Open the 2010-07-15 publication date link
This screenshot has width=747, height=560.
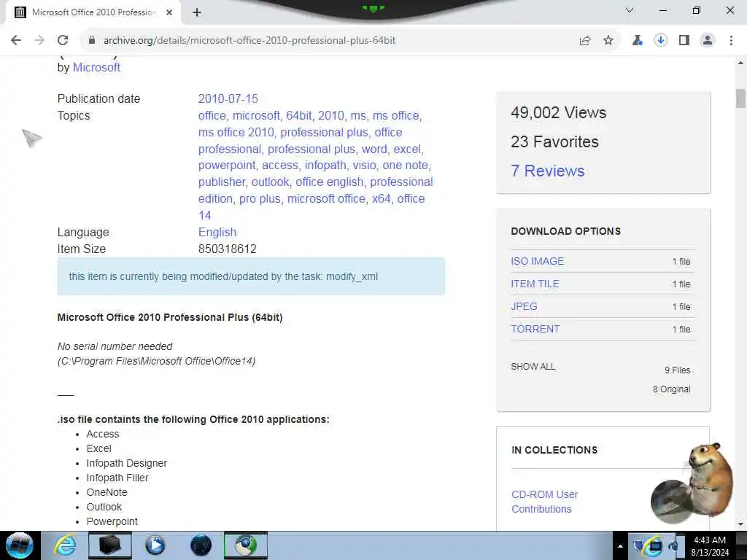(228, 98)
